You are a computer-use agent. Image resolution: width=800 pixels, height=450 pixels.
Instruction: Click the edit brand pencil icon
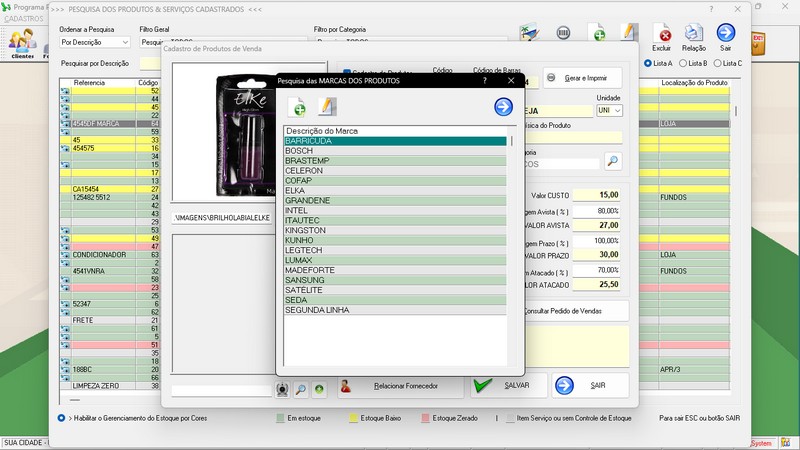pos(326,107)
